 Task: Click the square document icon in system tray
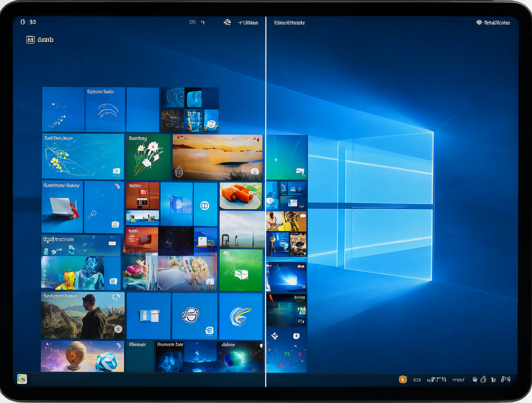(x=475, y=380)
